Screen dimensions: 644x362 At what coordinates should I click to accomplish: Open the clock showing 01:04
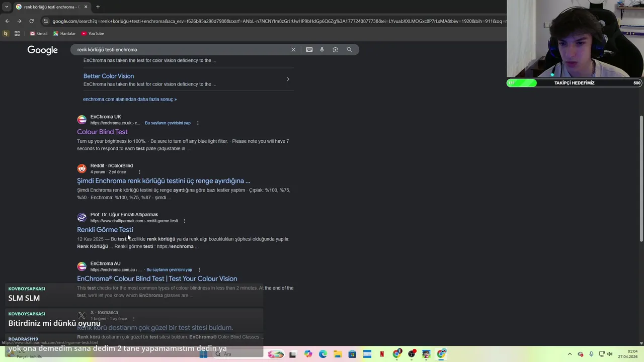click(x=629, y=354)
